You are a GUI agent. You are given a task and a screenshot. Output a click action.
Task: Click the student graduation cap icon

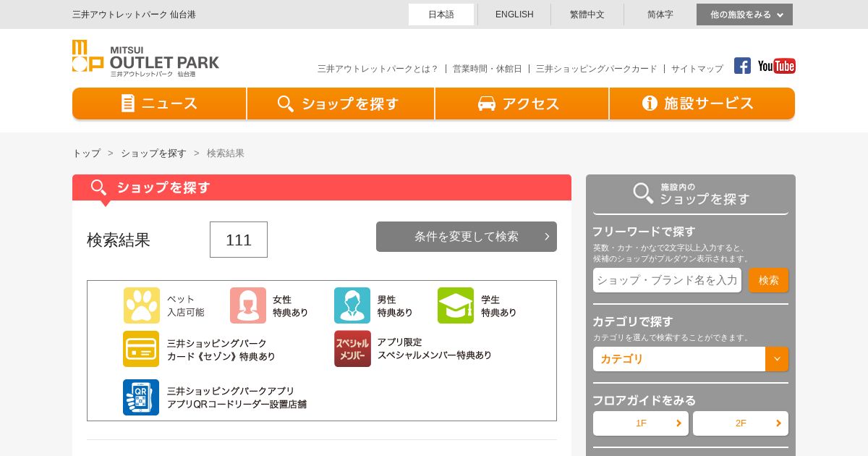tap(456, 305)
